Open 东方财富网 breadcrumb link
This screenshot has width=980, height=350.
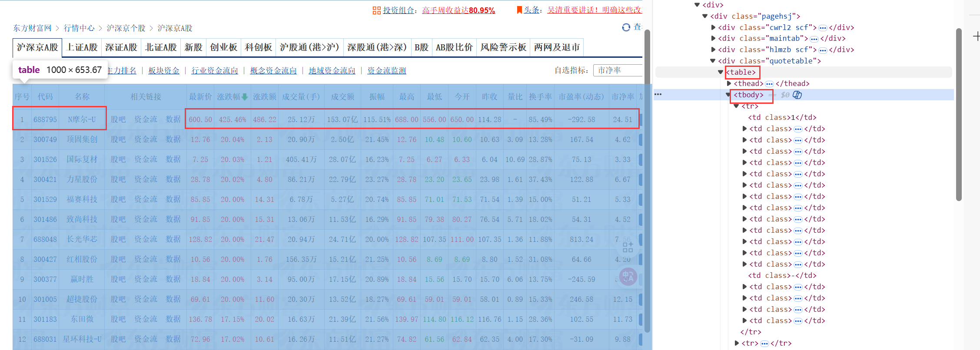[32, 28]
